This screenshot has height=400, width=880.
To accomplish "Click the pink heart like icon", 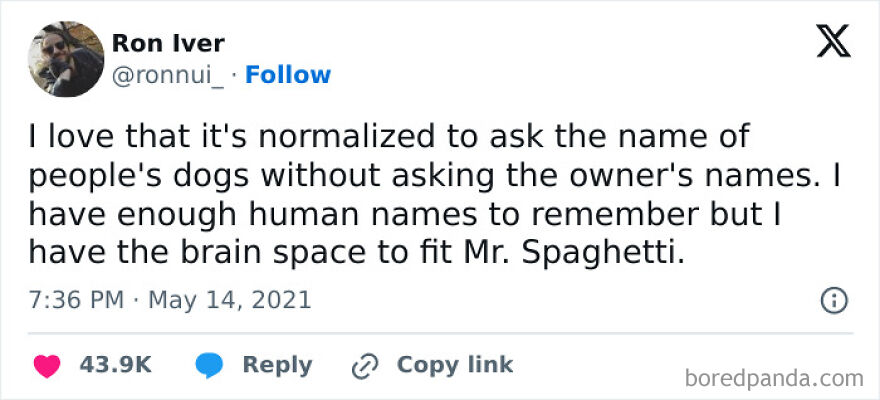I will tap(46, 366).
